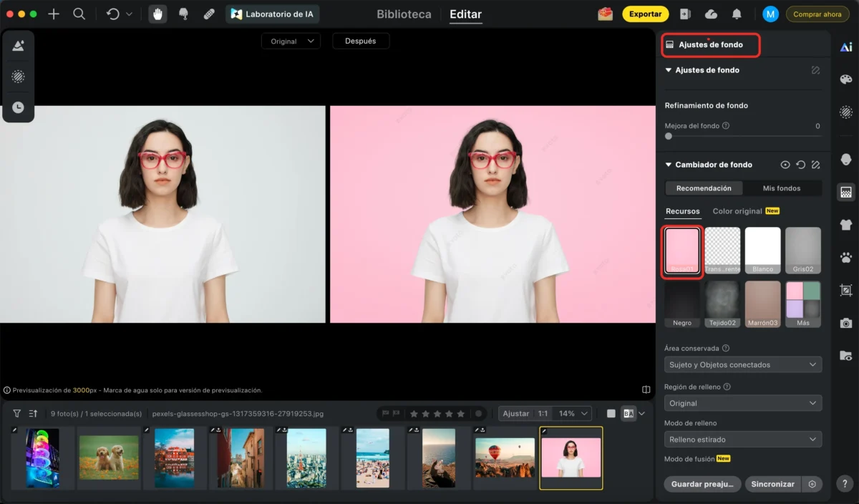
Task: Click the notification bell icon
Action: 736,14
